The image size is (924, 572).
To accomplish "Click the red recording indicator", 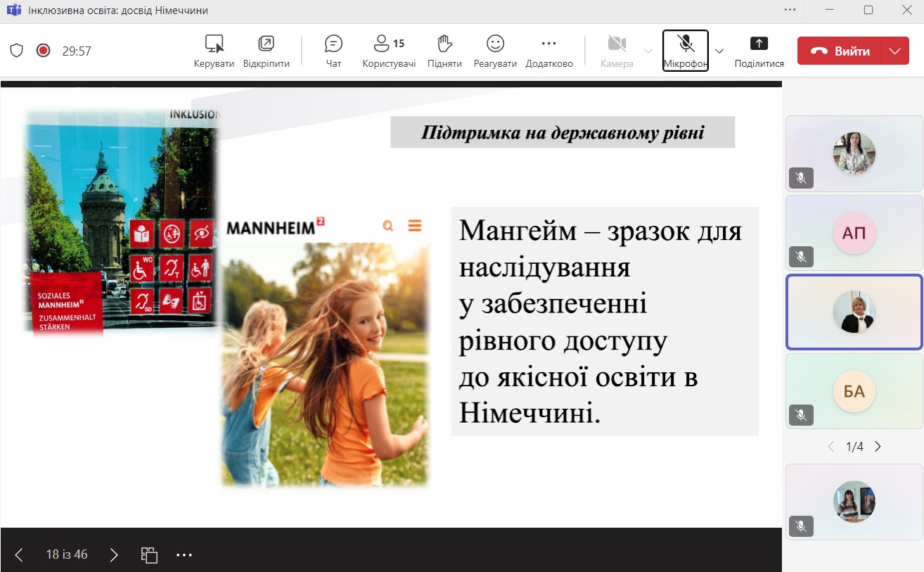I will tap(43, 51).
